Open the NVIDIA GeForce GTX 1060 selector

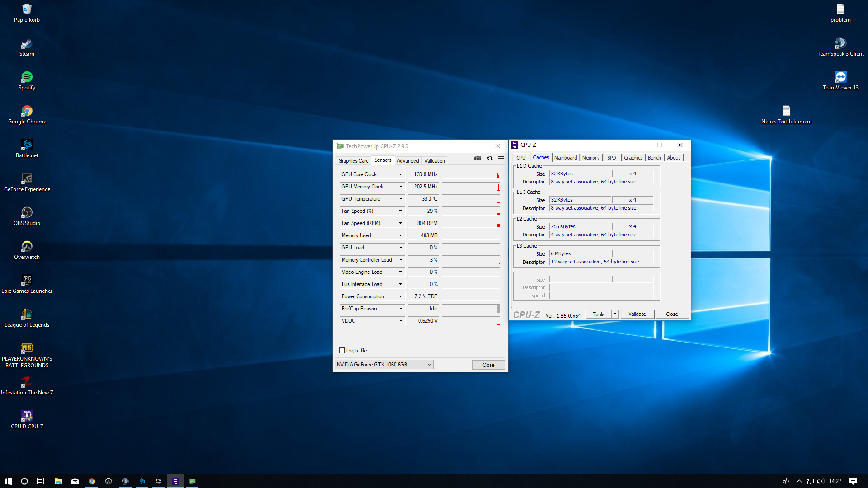coord(384,365)
